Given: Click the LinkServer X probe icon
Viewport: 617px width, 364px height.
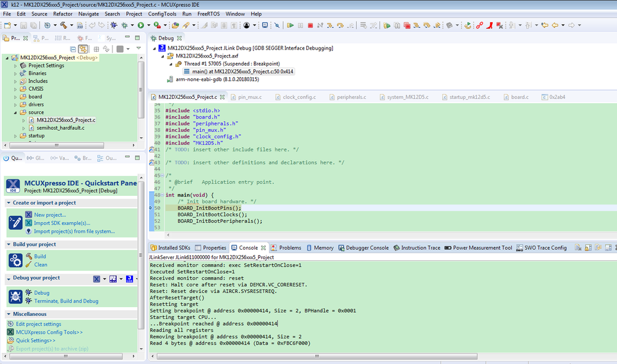Looking at the screenshot, I should 96,279.
